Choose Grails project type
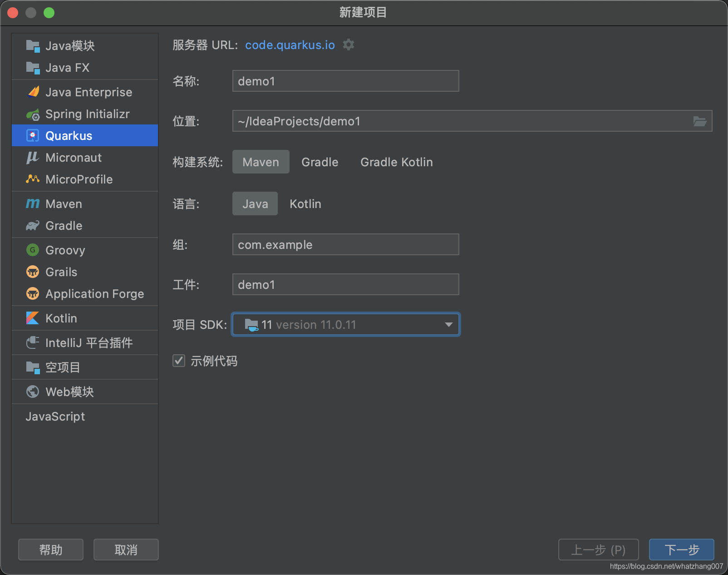Screen dimensions: 728x575 coord(85,272)
